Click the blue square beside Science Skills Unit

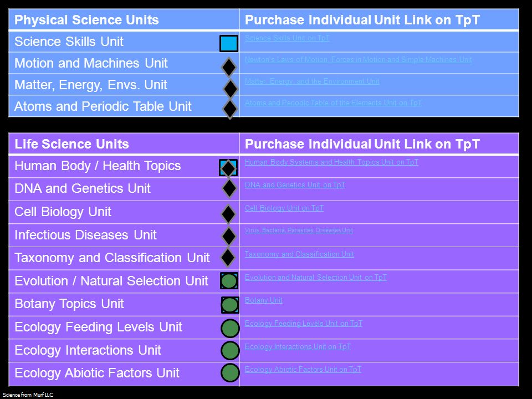229,43
